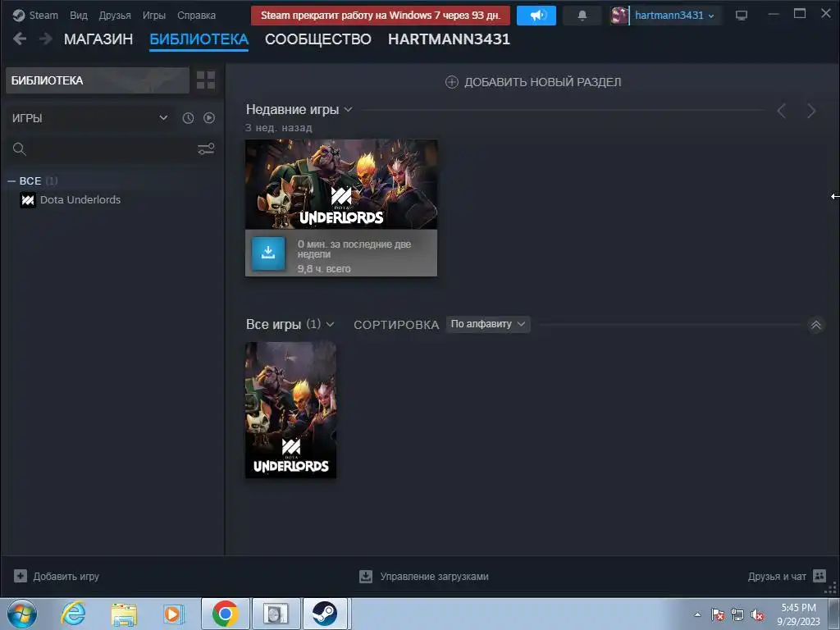
Task: Open the Друзья menu
Action: pyautogui.click(x=115, y=16)
